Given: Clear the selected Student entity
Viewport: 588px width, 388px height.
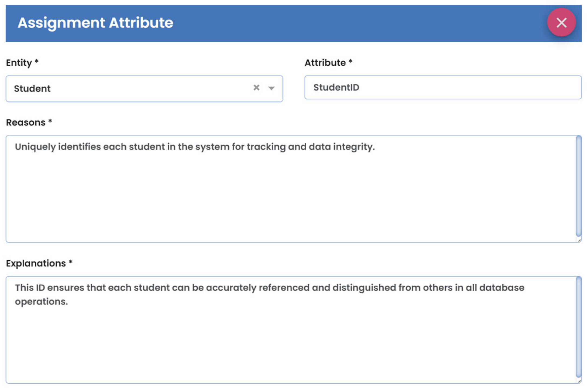Looking at the screenshot, I should [256, 88].
